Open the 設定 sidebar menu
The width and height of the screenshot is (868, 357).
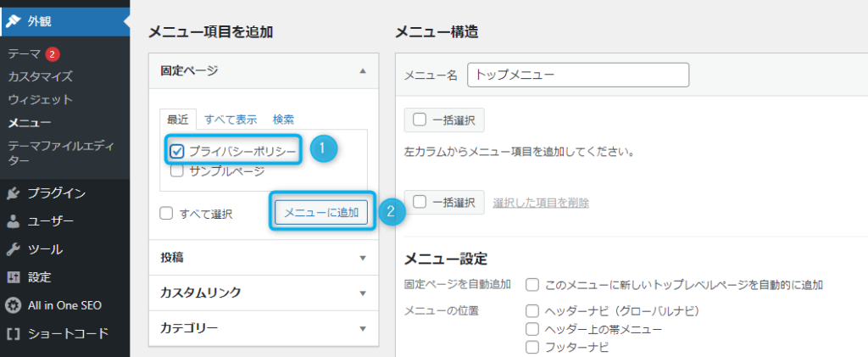(x=64, y=277)
